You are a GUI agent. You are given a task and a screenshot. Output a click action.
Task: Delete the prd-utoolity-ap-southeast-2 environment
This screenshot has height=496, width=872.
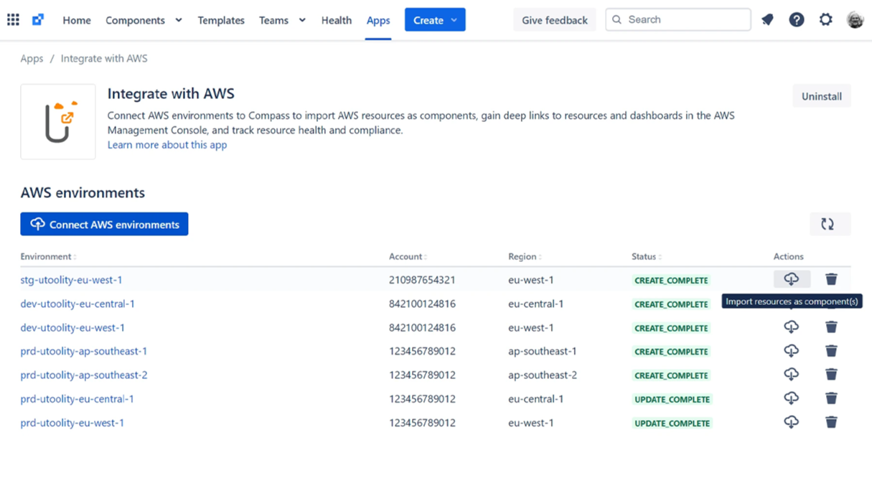coord(831,375)
